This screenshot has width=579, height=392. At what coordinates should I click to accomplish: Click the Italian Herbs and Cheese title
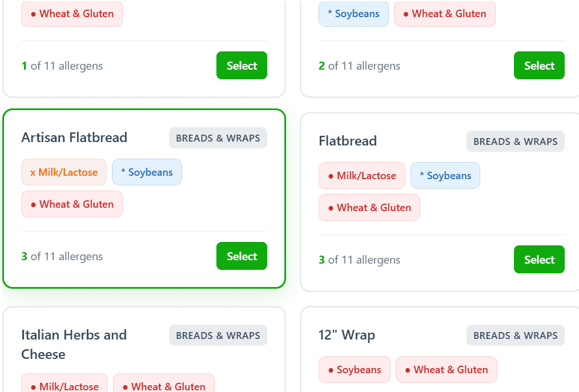pos(74,344)
